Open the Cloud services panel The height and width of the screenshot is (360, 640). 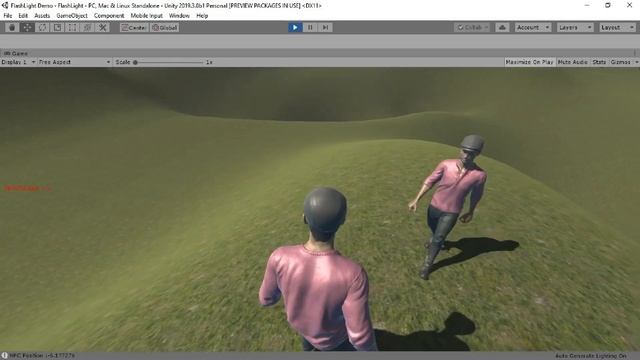click(x=502, y=27)
